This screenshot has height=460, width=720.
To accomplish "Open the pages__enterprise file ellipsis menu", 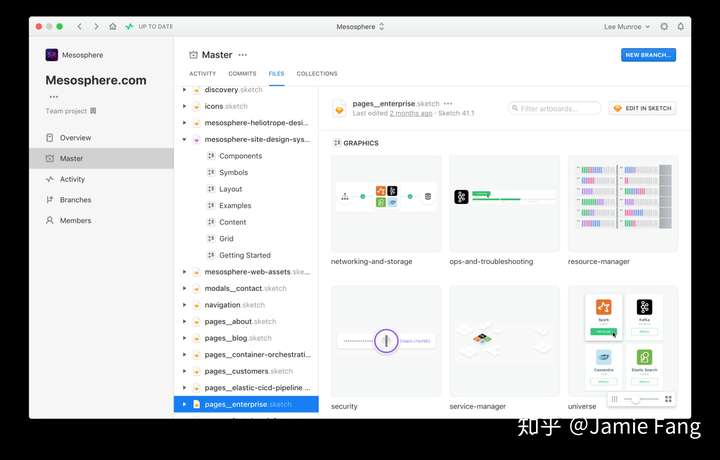I will 448,103.
